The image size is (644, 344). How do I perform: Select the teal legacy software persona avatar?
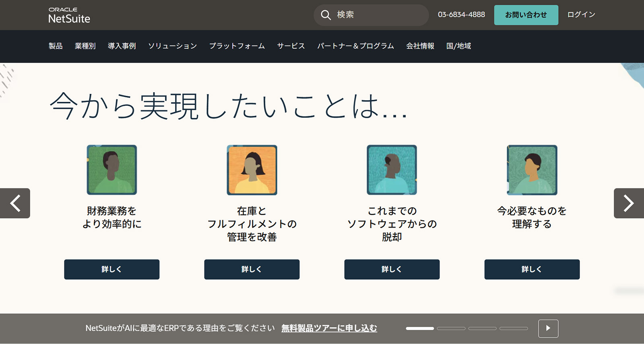(x=392, y=170)
